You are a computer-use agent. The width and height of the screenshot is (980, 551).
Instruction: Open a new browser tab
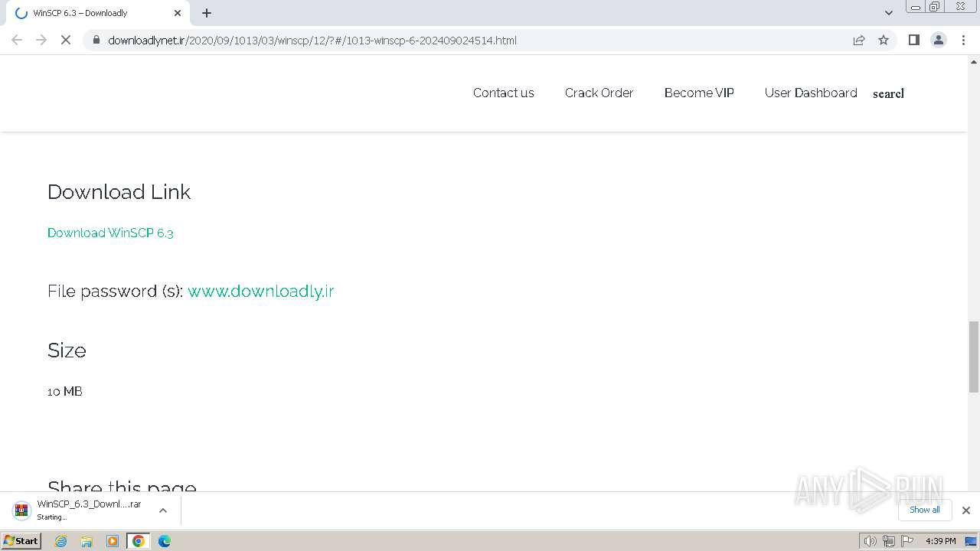pyautogui.click(x=207, y=13)
